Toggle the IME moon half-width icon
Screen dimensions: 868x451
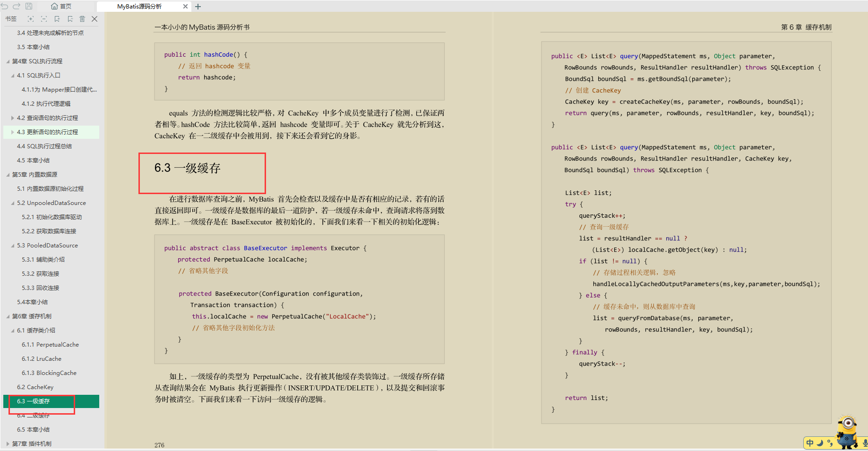point(820,443)
